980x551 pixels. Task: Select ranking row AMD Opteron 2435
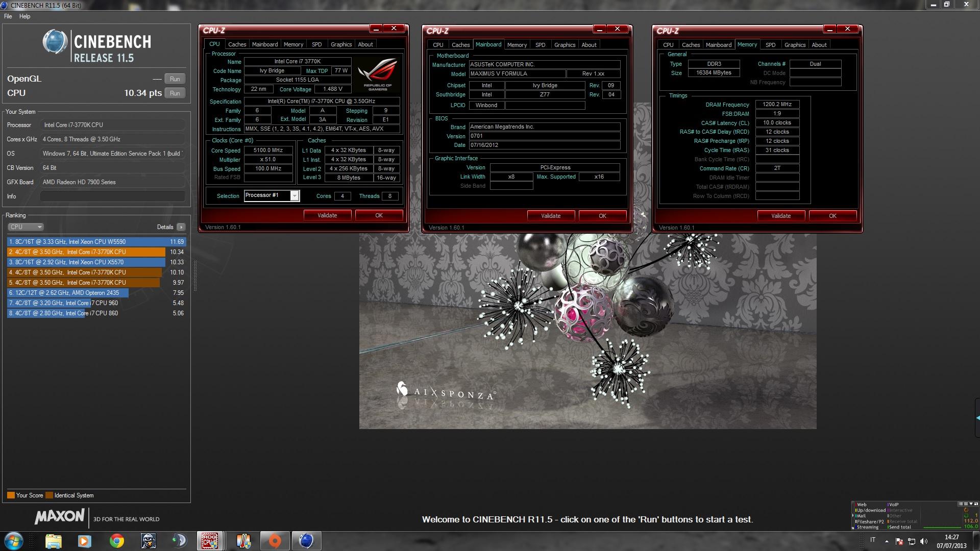pos(96,293)
